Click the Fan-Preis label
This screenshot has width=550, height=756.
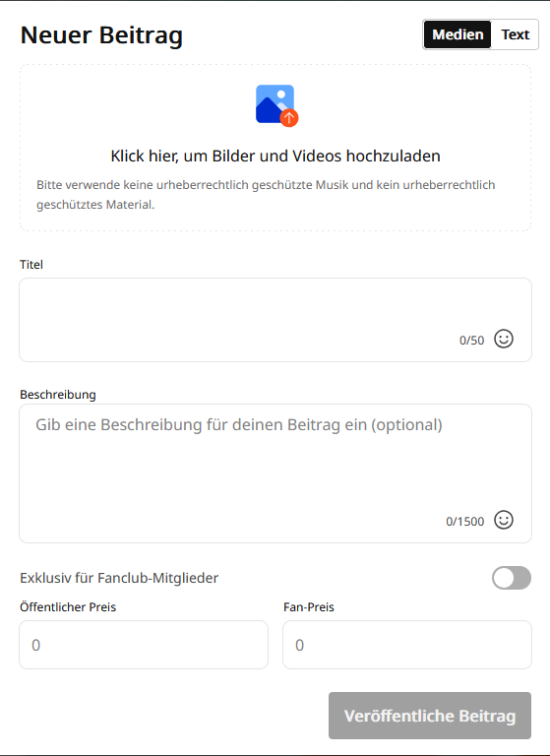tap(309, 607)
